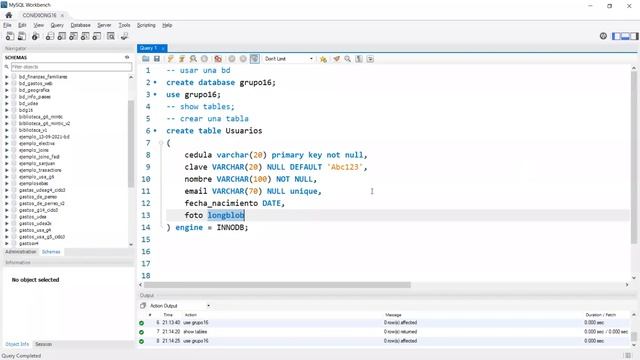Open the File menu
Screen dimensions: 640x360
[7, 25]
